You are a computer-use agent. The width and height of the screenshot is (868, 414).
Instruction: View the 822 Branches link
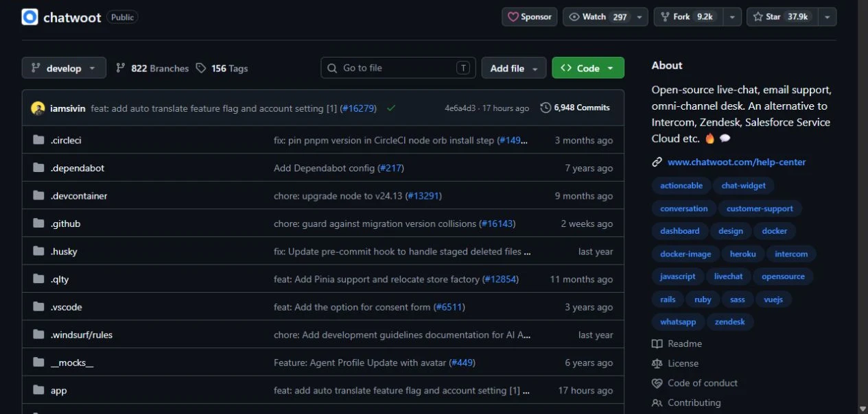tap(152, 68)
